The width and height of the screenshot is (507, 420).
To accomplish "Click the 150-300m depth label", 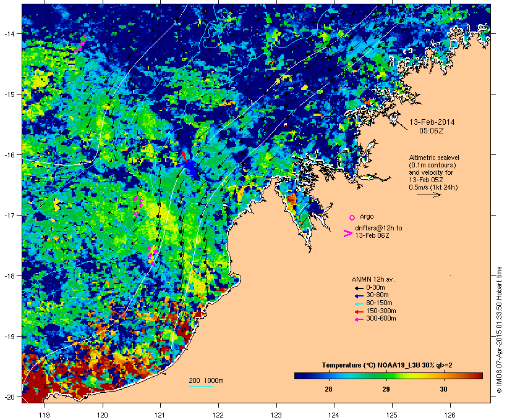I will tap(381, 311).
